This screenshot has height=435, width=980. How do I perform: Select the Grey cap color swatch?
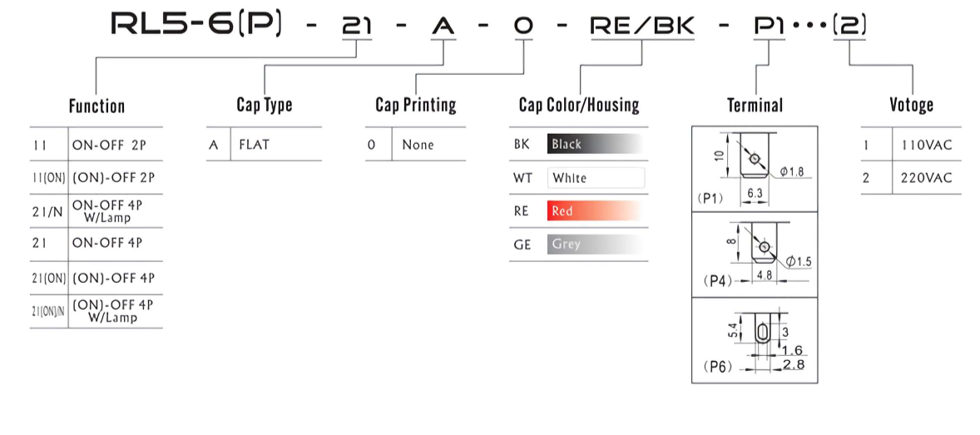point(596,245)
